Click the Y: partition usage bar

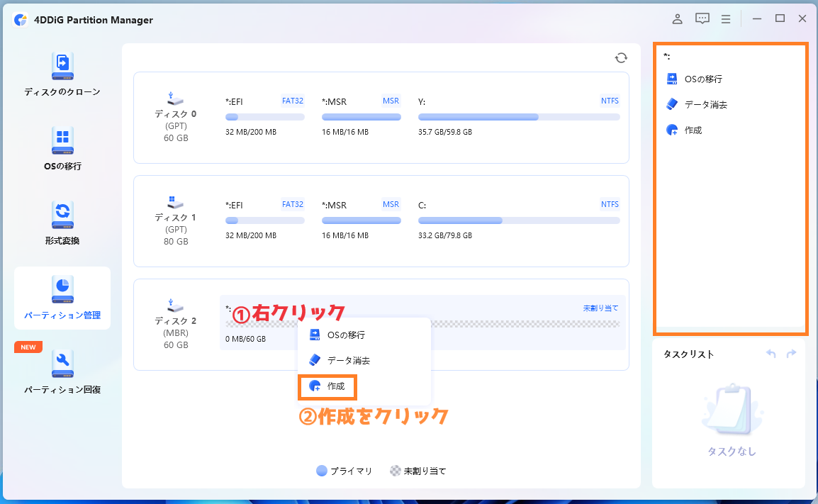tap(519, 118)
